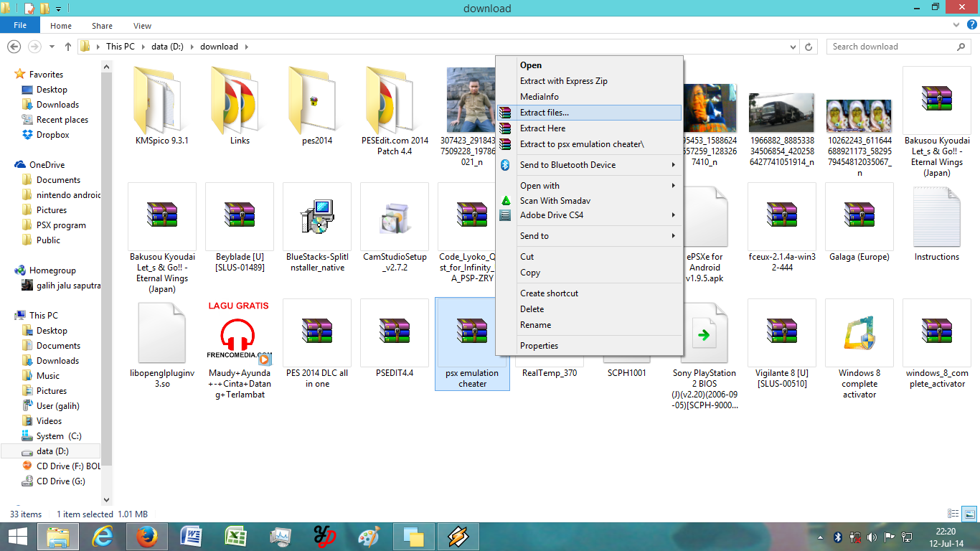Select the Maudy+Ayunda mp3 file
This screenshot has width=980, height=551.
coord(240,349)
